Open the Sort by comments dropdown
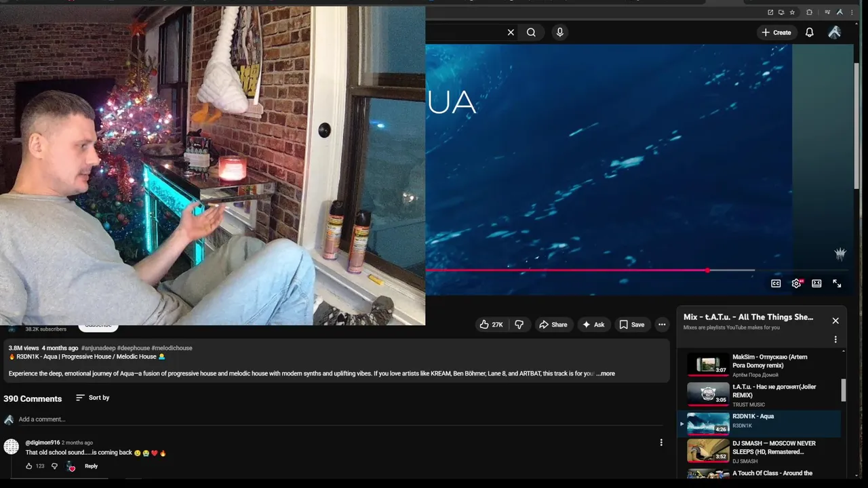 pyautogui.click(x=92, y=398)
